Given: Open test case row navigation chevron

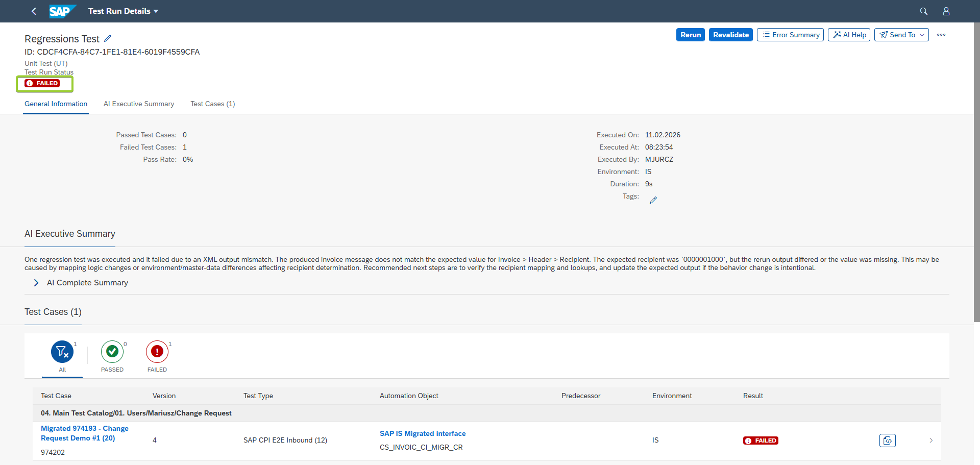Looking at the screenshot, I should [x=931, y=440].
